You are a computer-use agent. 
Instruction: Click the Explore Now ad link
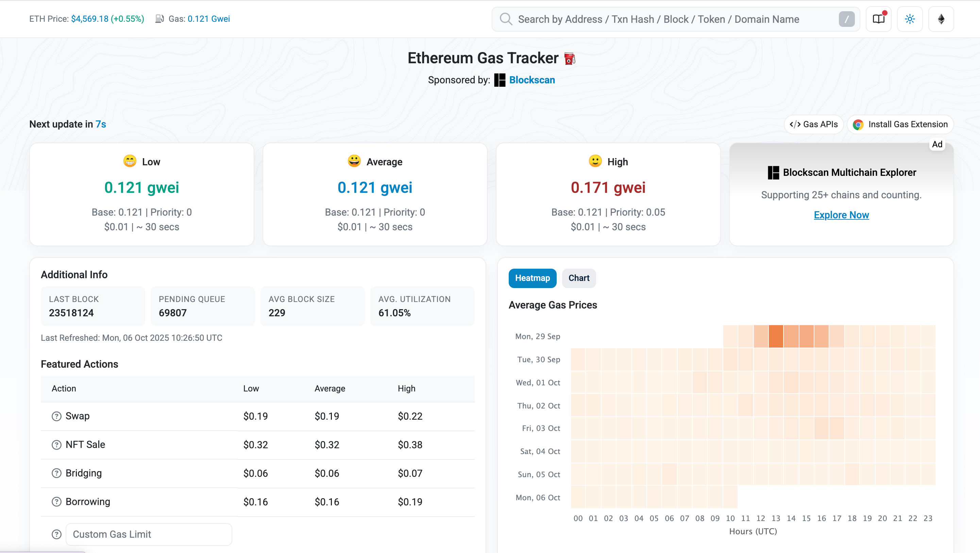pos(841,215)
